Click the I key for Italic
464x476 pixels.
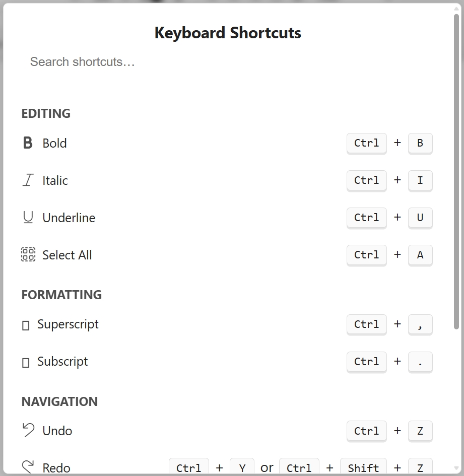(x=420, y=180)
